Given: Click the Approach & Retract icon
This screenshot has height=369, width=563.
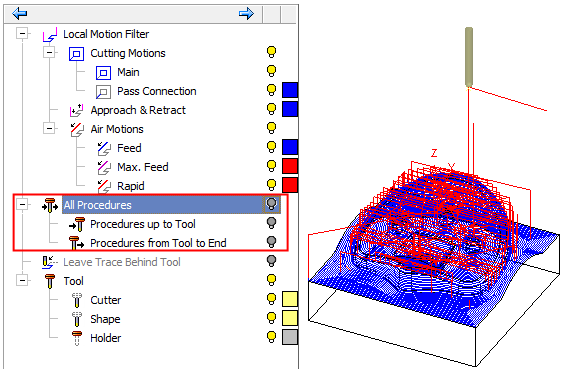Looking at the screenshot, I should (x=76, y=111).
